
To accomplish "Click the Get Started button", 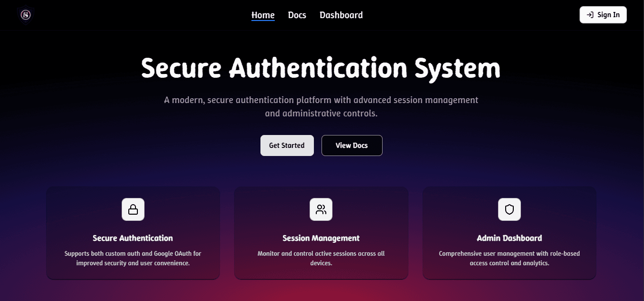I will 287,145.
